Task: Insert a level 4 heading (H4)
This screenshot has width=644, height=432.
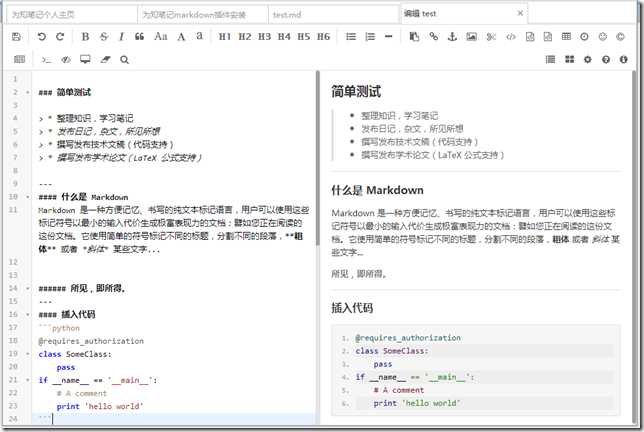Action: (x=284, y=37)
